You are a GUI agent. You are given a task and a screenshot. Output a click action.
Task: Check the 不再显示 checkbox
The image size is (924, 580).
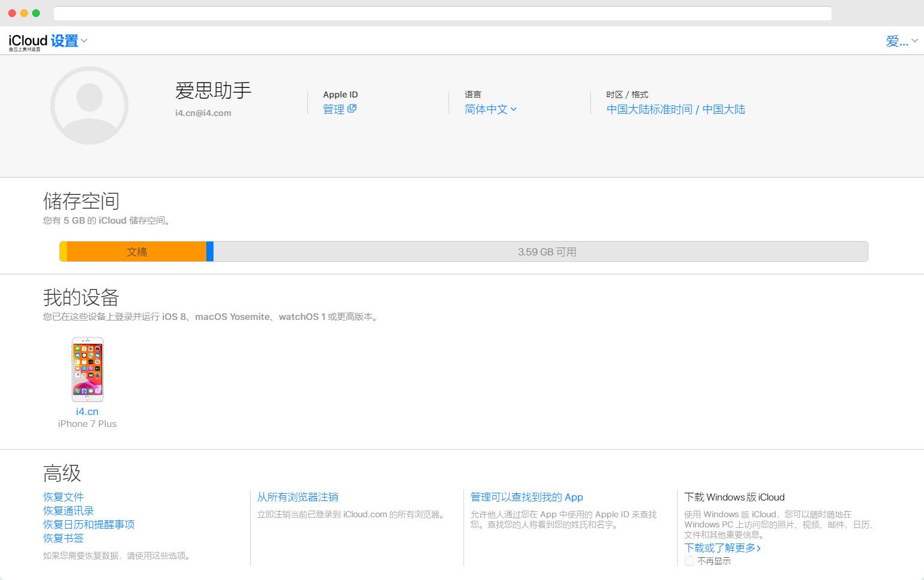point(689,561)
